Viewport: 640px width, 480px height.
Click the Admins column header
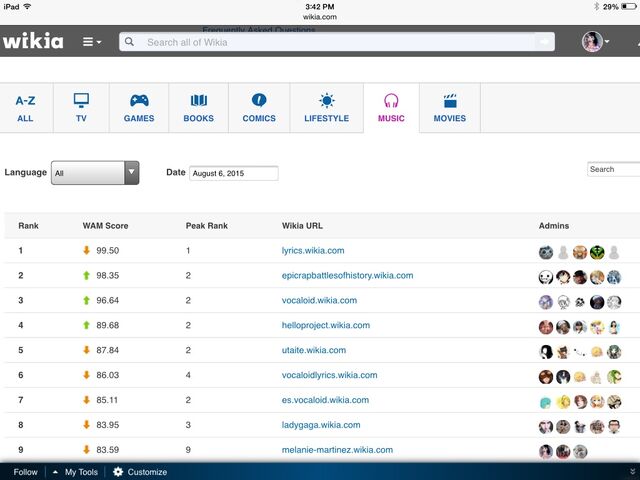coord(553,226)
